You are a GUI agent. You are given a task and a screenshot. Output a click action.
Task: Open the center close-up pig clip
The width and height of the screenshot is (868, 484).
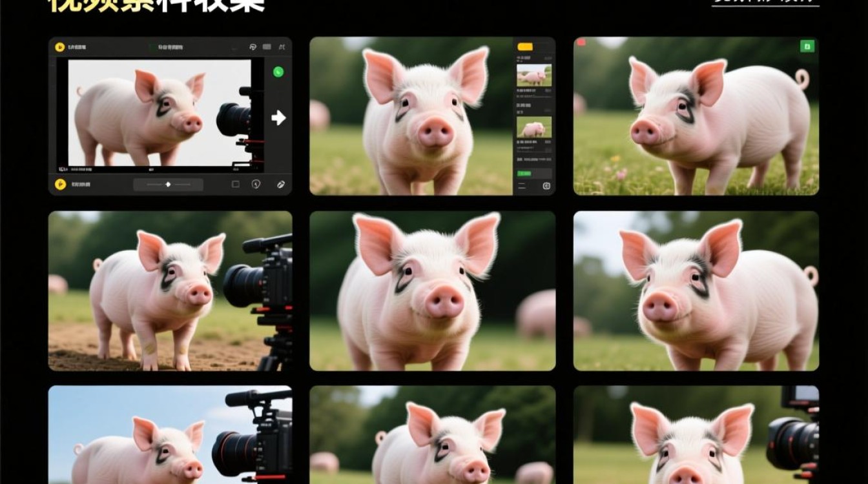pyautogui.click(x=432, y=291)
